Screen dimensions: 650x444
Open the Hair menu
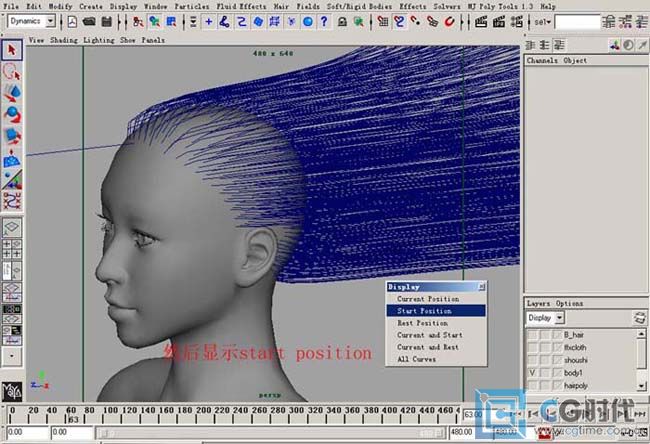(282, 6)
